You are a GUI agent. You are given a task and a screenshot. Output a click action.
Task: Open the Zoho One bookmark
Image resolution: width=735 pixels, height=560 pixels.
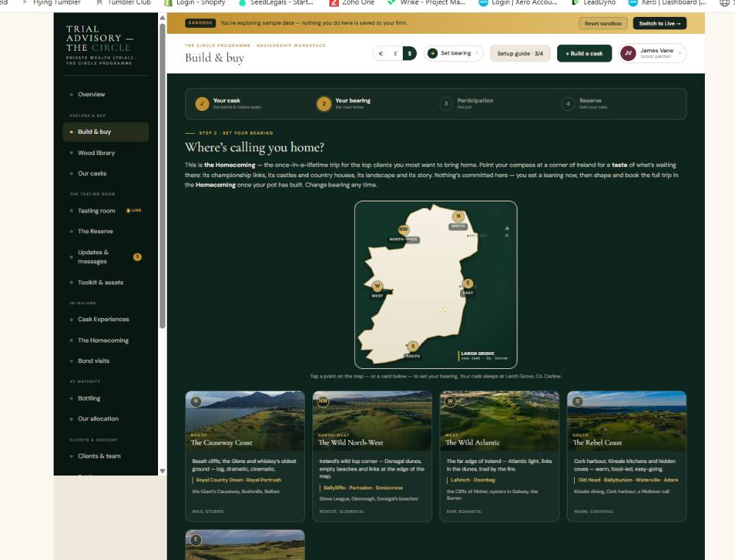tap(352, 3)
